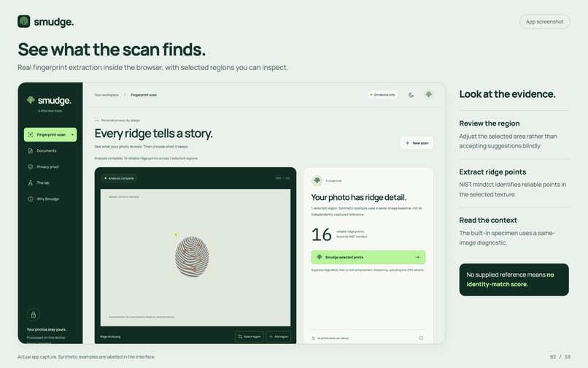588x368 pixels.
Task: Click the Review the region heading
Action: pos(490,123)
